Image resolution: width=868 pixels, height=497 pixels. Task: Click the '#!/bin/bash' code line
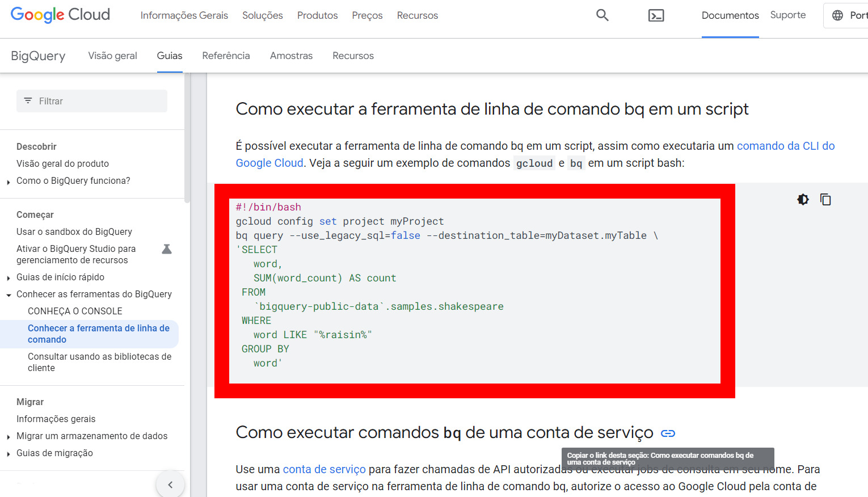[268, 207]
